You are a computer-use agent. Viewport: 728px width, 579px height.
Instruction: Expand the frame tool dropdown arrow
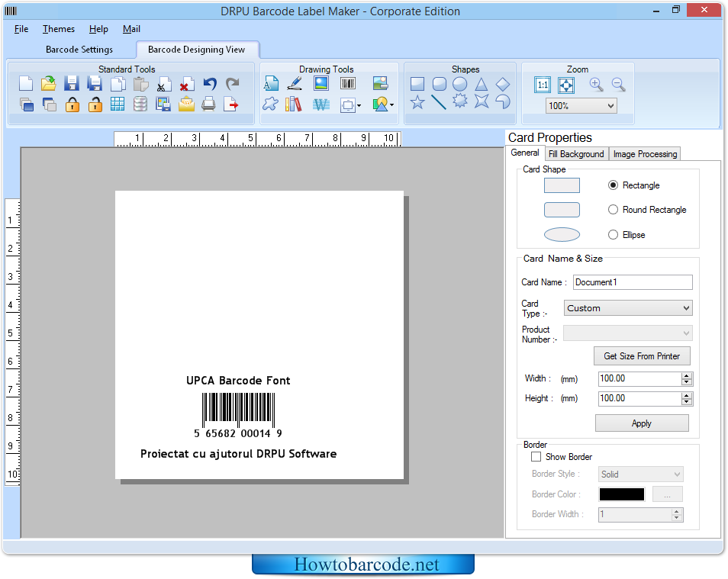pyautogui.click(x=359, y=106)
